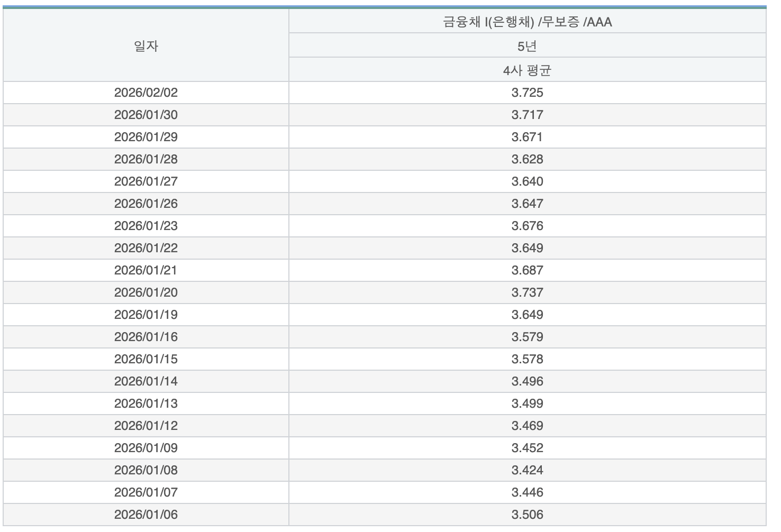Screen dimensions: 781x532
Task: Select date cell 2026/01/21
Action: pyautogui.click(x=146, y=270)
